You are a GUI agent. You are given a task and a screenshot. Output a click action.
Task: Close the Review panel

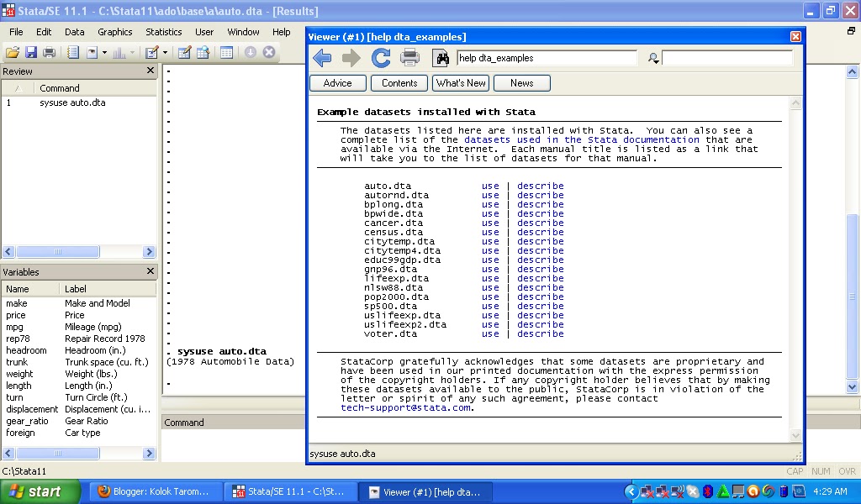coord(151,71)
